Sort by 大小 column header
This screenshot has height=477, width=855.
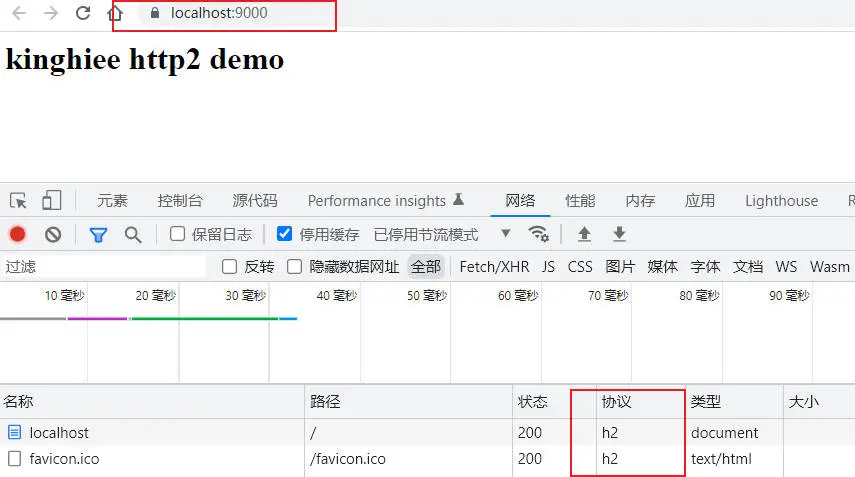coord(819,402)
